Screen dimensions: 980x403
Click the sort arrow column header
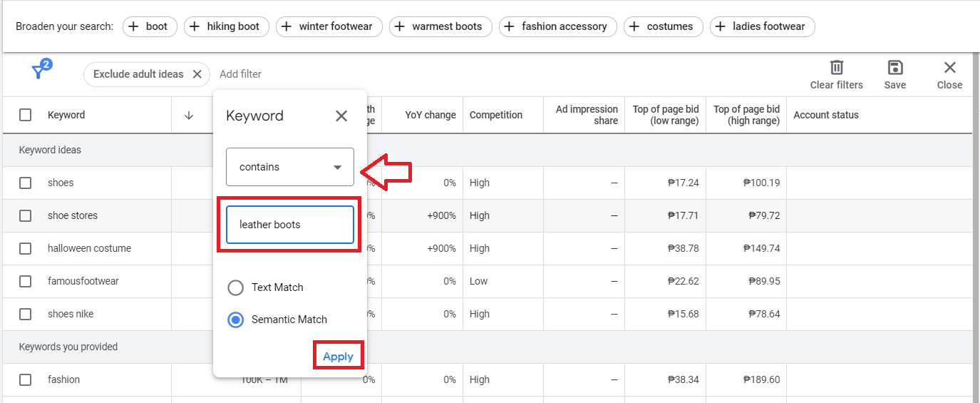coord(189,116)
